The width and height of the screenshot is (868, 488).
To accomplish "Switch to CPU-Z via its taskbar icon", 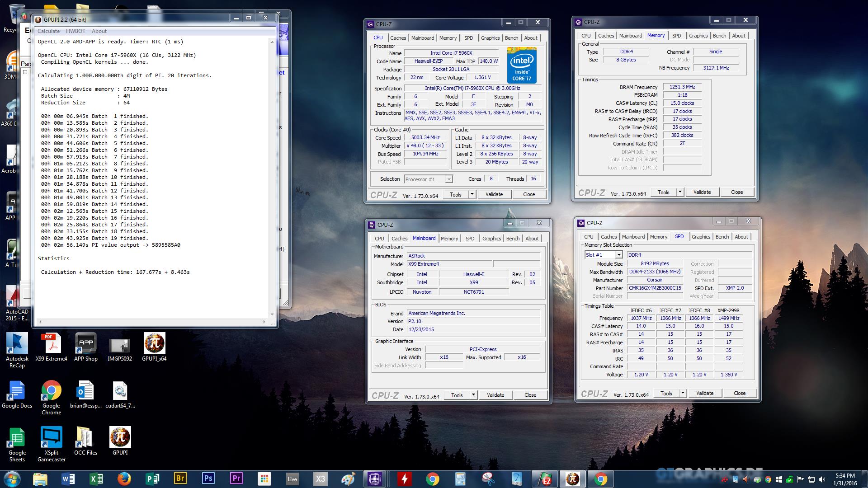I will tap(375, 479).
